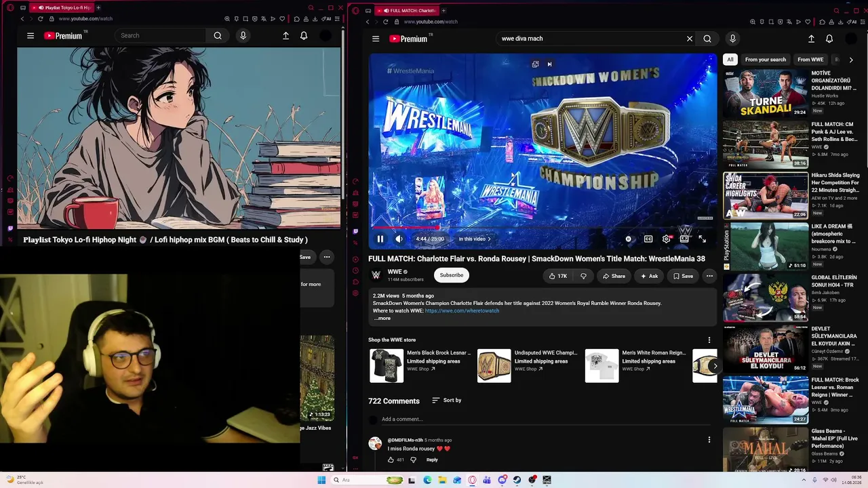868x488 pixels.
Task: Reload the page in the Lo-fi window
Action: pyautogui.click(x=42, y=19)
